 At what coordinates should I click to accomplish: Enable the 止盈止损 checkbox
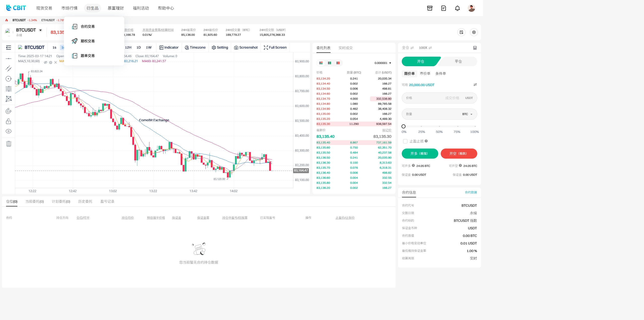(x=405, y=141)
